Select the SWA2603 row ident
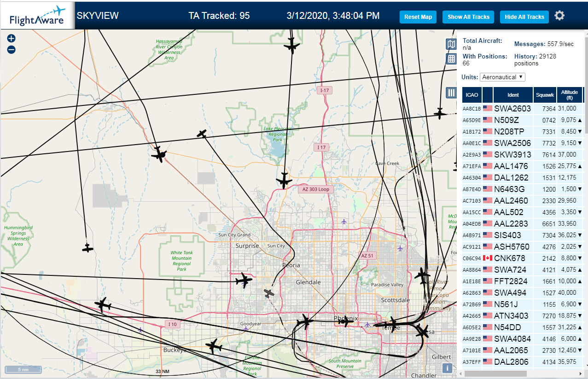Image resolution: width=588 pixels, height=379 pixels. pyautogui.click(x=512, y=109)
